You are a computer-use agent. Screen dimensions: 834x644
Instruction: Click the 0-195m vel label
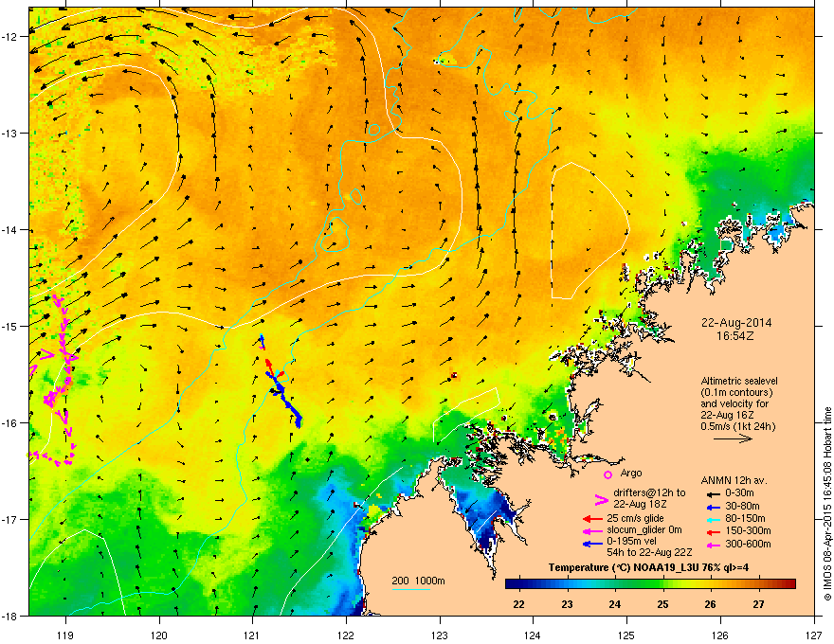632,542
